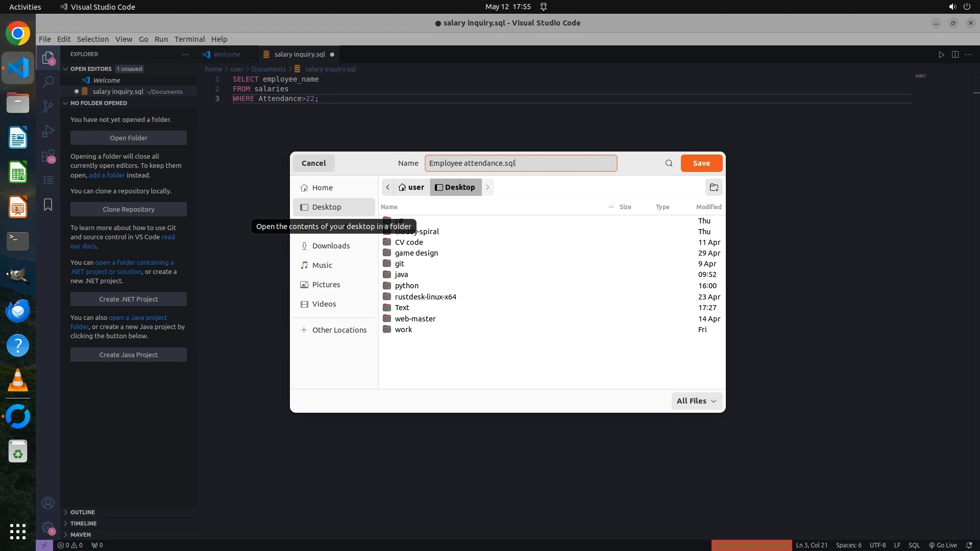Open the All Files filter dropdown
Image resolution: width=980 pixels, height=551 pixels.
tap(696, 401)
